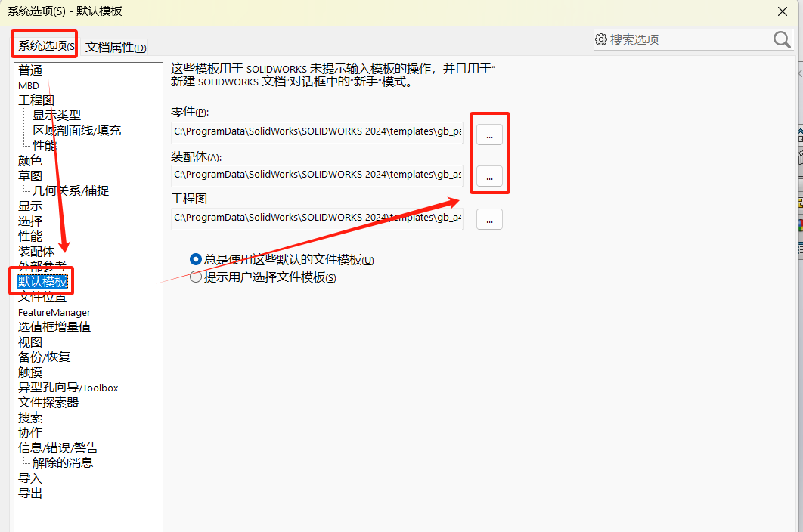
Task: Select 触摸 in the options list
Action: click(30, 373)
